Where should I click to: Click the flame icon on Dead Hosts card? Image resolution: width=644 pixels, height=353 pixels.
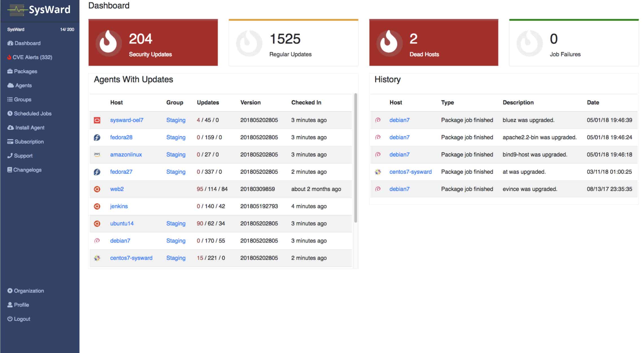point(389,43)
